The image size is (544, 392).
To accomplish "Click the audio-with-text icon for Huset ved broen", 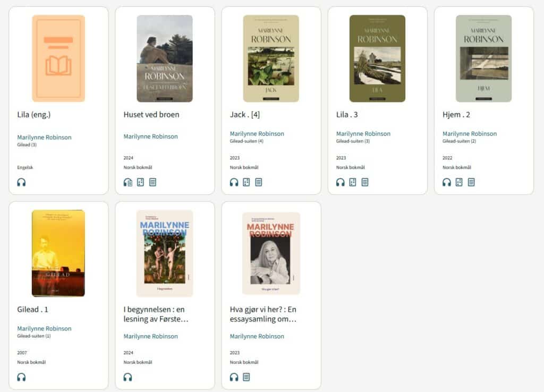I will click(x=127, y=182).
